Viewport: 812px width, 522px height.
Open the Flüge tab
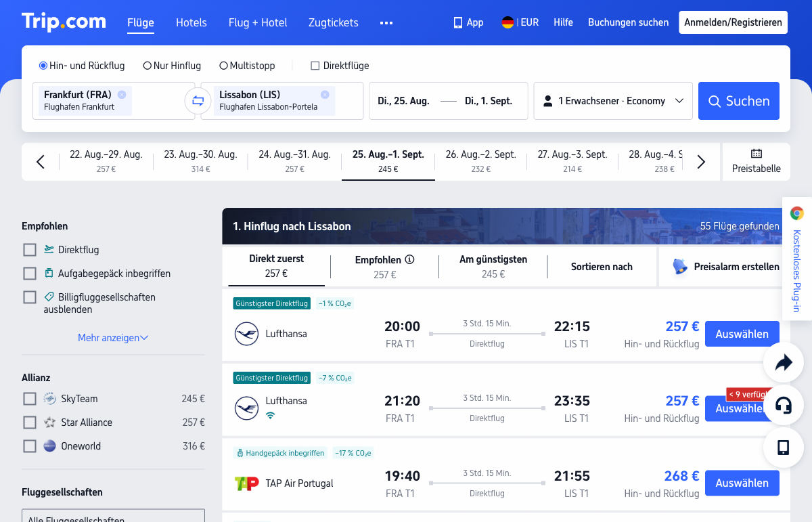tap(141, 22)
